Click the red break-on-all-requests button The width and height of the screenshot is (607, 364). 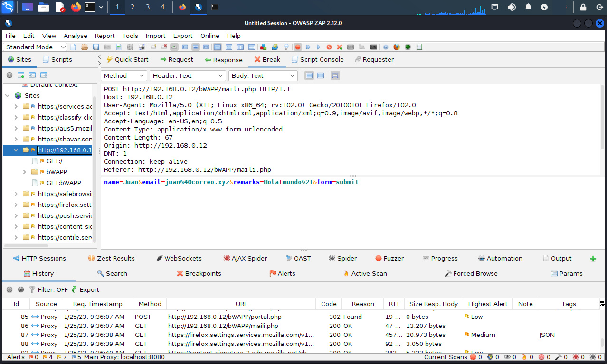(298, 47)
